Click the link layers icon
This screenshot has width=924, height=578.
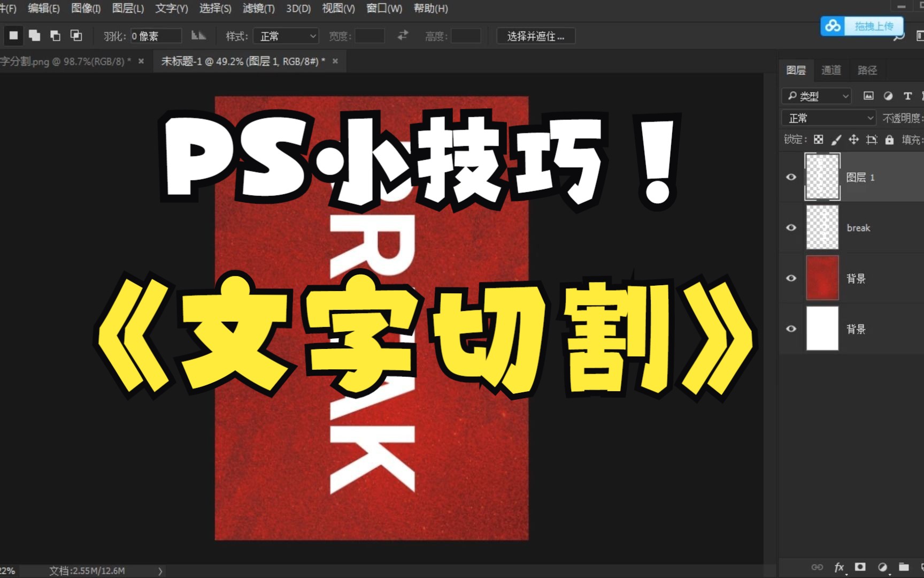[x=818, y=567]
